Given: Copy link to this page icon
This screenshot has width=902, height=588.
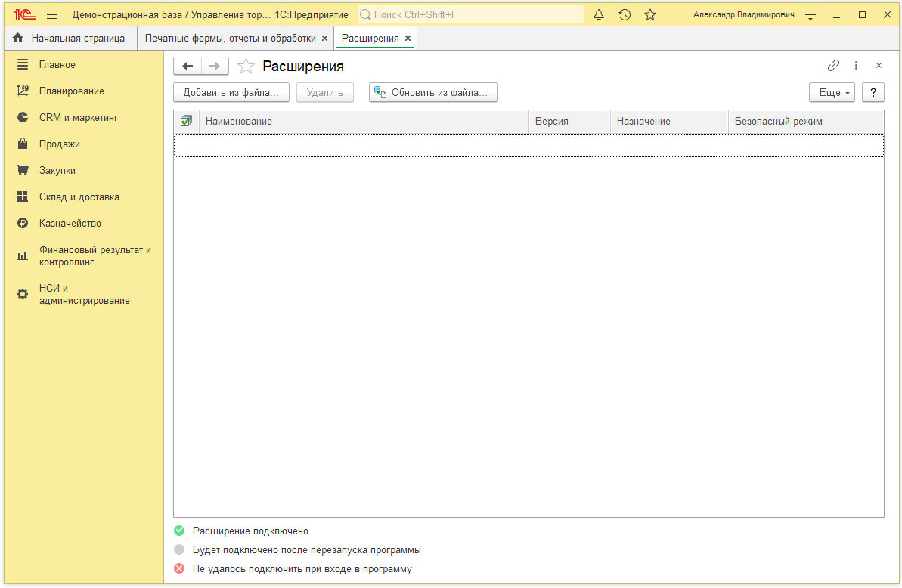Looking at the screenshot, I should click(x=833, y=66).
